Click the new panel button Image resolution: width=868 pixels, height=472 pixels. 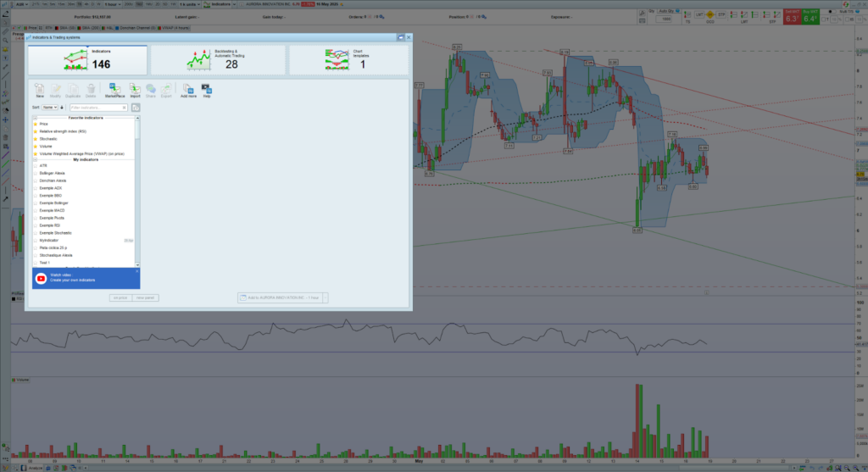point(146,297)
